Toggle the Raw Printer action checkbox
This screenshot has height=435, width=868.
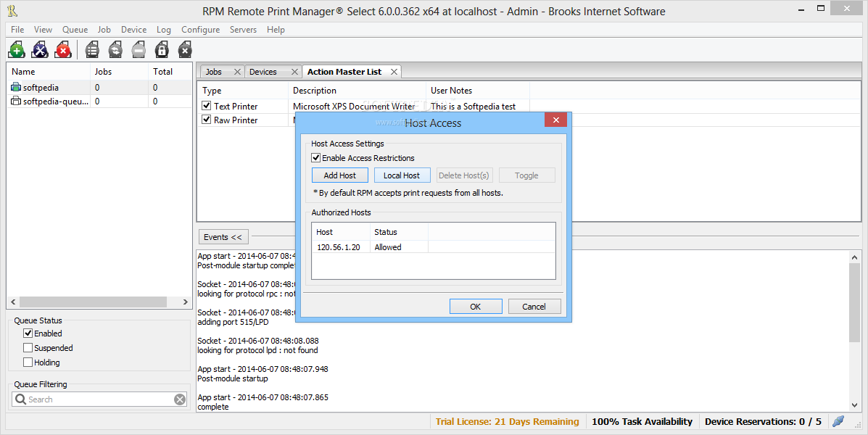pos(207,120)
